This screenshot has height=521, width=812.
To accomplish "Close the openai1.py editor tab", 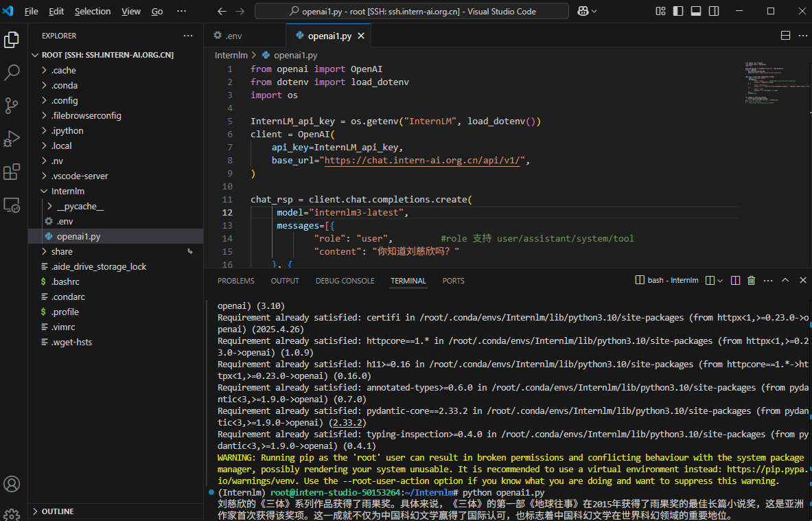I will [x=361, y=36].
